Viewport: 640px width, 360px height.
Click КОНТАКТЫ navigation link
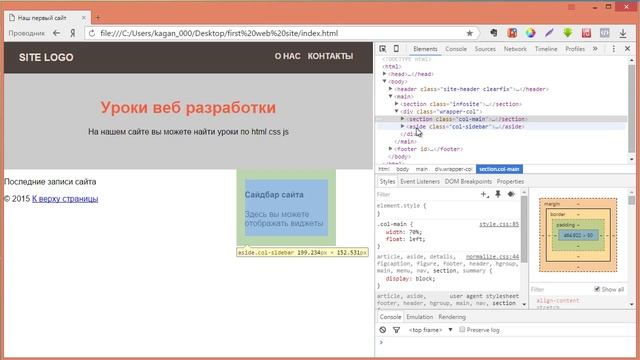click(x=330, y=56)
